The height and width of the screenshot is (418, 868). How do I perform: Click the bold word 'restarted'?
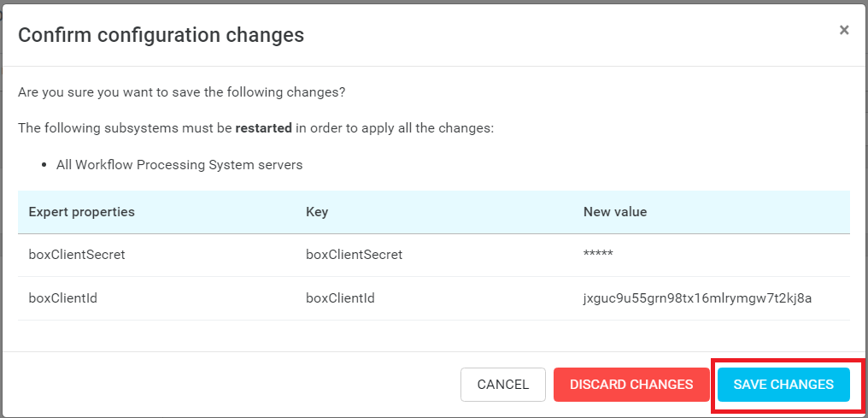(263, 128)
